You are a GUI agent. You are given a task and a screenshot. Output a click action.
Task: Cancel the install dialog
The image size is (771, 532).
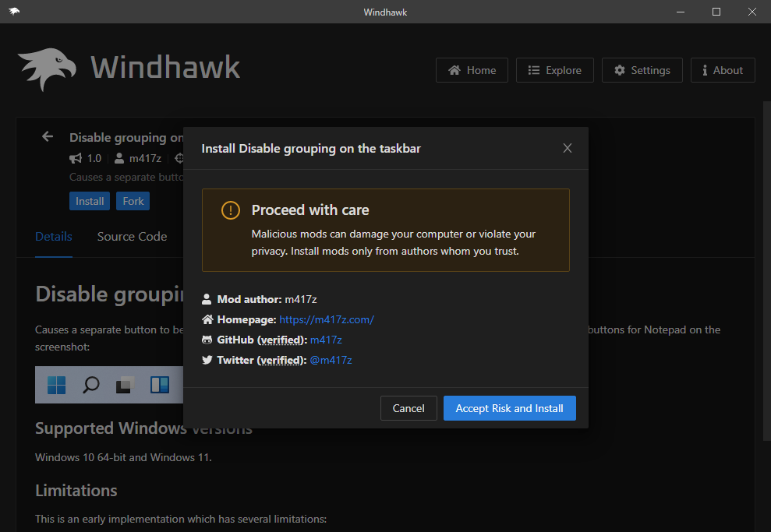coord(408,408)
